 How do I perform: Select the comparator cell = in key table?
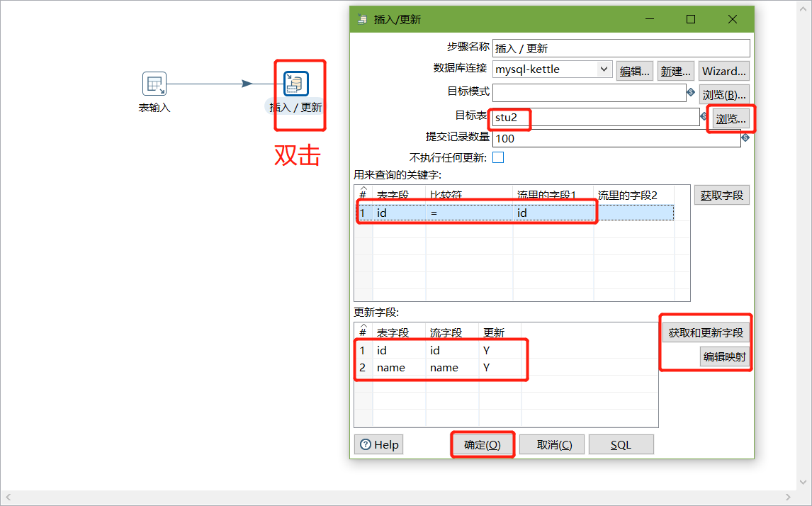pos(468,213)
